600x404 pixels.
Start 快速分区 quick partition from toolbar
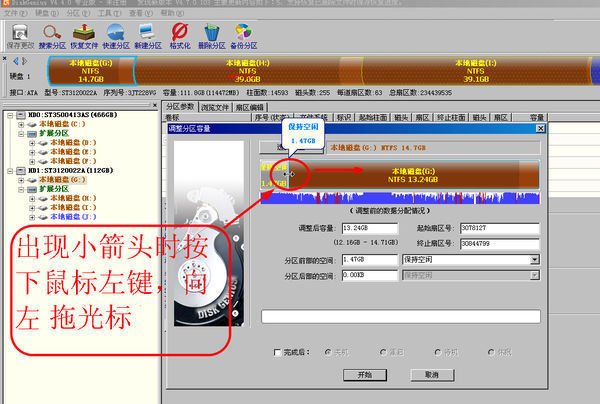[116, 36]
